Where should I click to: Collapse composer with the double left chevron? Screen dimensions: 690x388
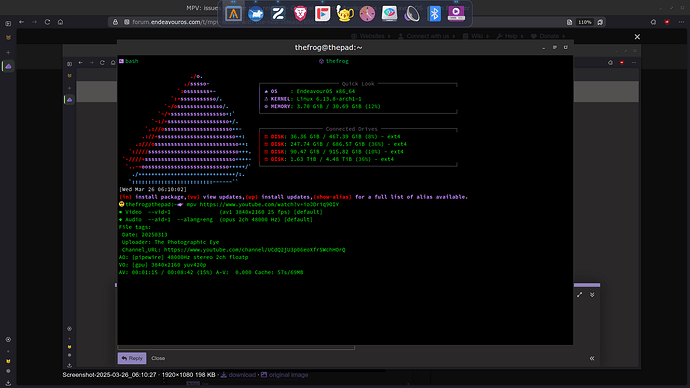(592, 358)
